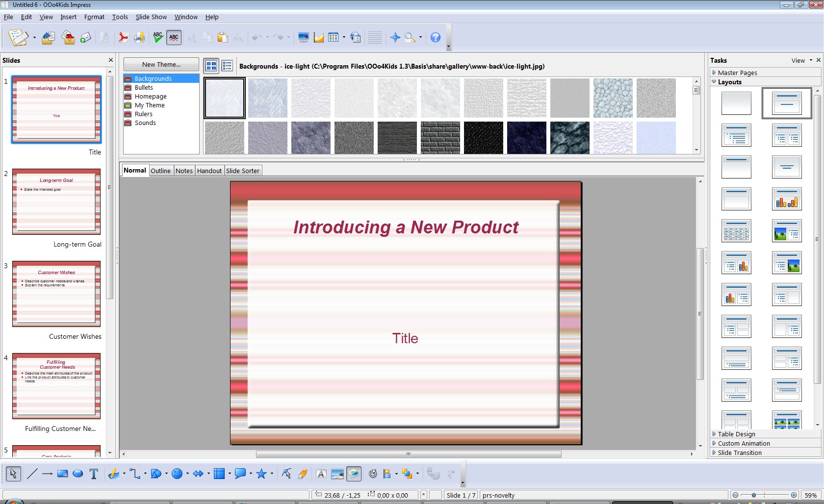
Task: Toggle AutoSpellcheck on or off
Action: tap(174, 37)
